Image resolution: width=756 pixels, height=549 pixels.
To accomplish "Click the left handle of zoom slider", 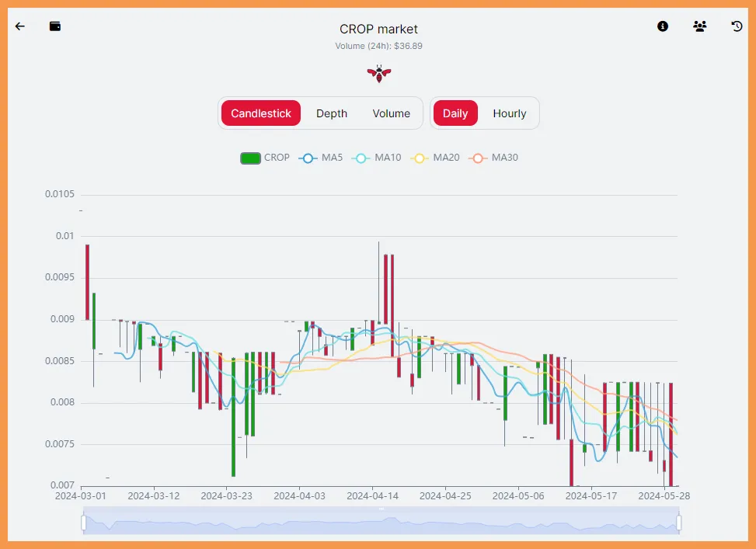I will 83,523.
